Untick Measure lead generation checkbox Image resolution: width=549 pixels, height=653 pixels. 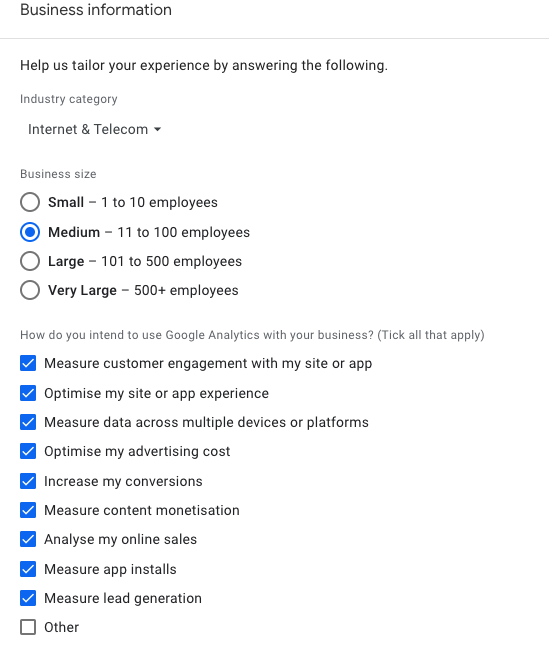pos(28,598)
